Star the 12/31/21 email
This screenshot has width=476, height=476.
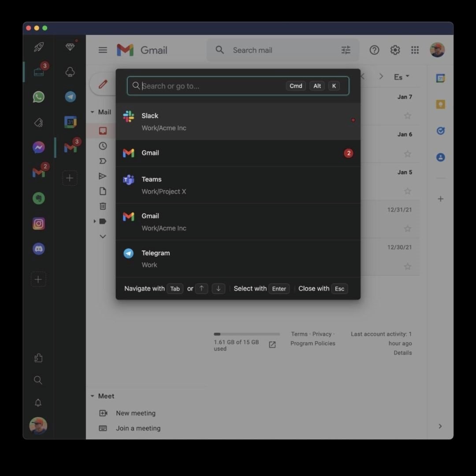click(407, 229)
